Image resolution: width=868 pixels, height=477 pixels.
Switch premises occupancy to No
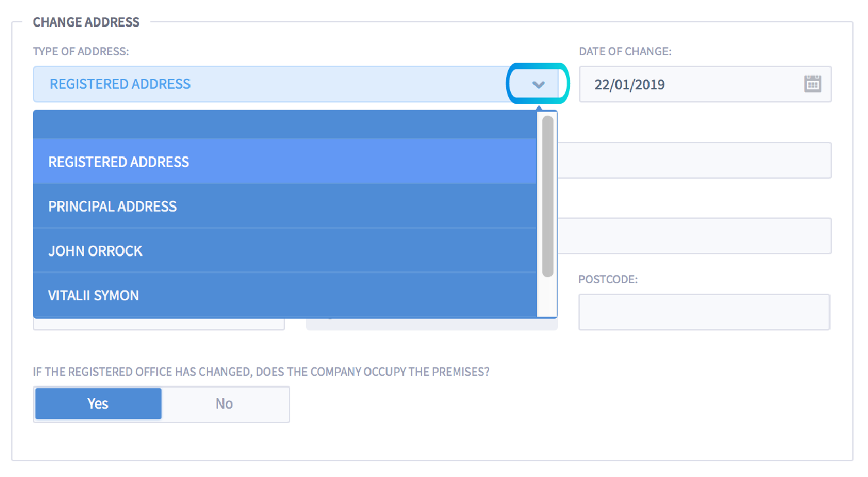coord(225,403)
